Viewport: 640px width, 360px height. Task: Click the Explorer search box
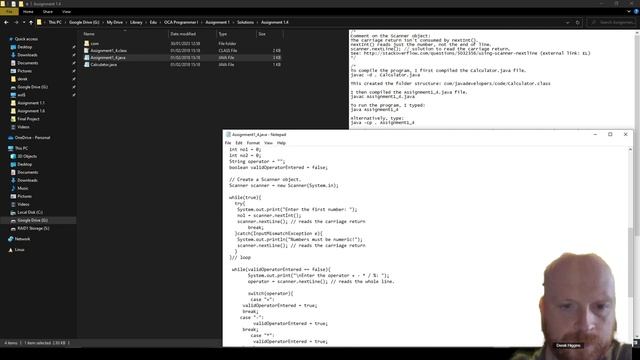pyautogui.click(x=611, y=22)
